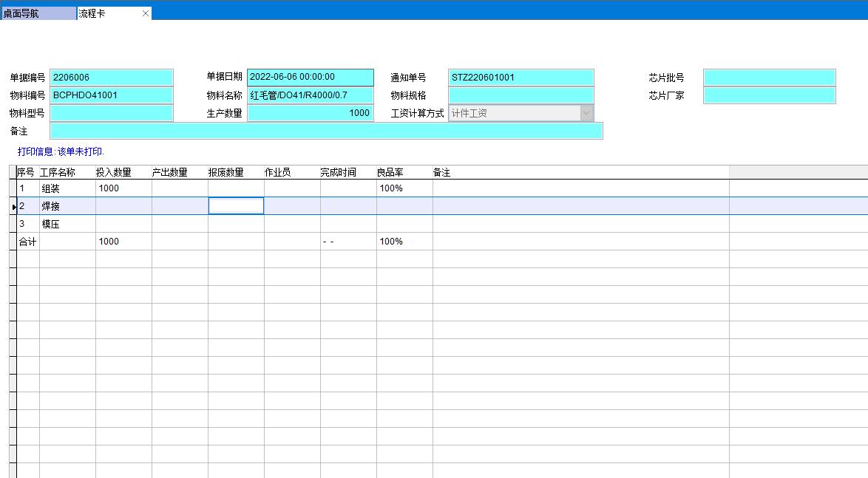868x478 pixels.
Task: Switch to the 桌面导航 tab
Action: [x=37, y=13]
